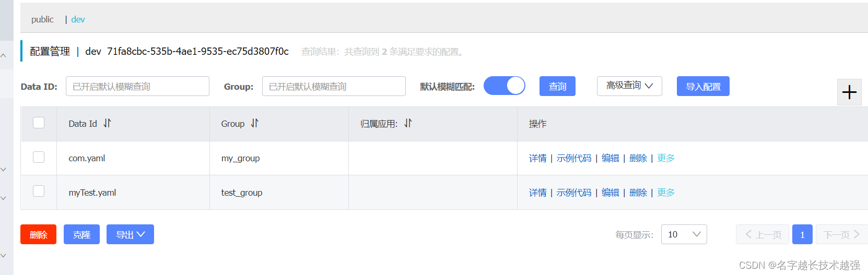Image resolution: width=868 pixels, height=275 pixels.
Task: Expand the bottom sidebar chevron
Action: coord(3,256)
